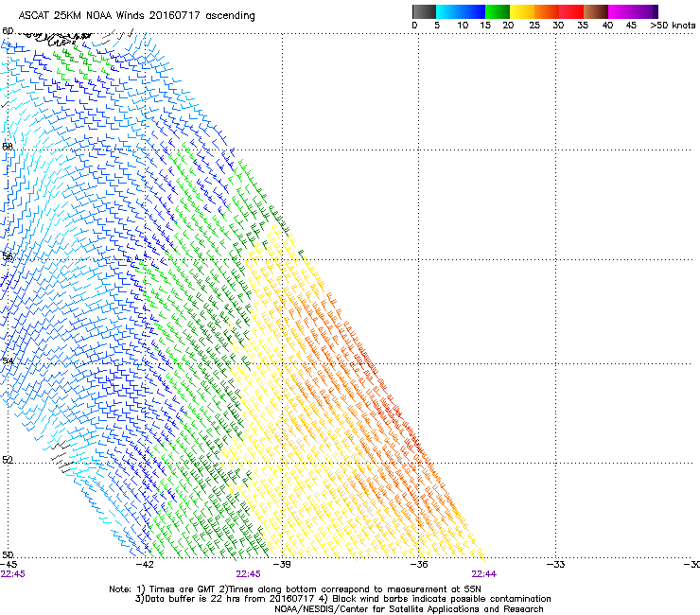700x615 pixels.
Task: Click the longitude label '-33'
Action: click(x=555, y=565)
